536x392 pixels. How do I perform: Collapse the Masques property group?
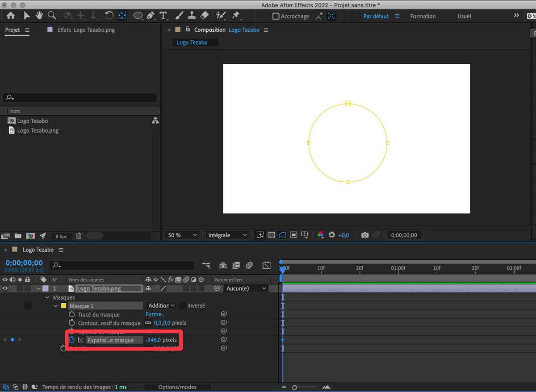click(x=47, y=297)
